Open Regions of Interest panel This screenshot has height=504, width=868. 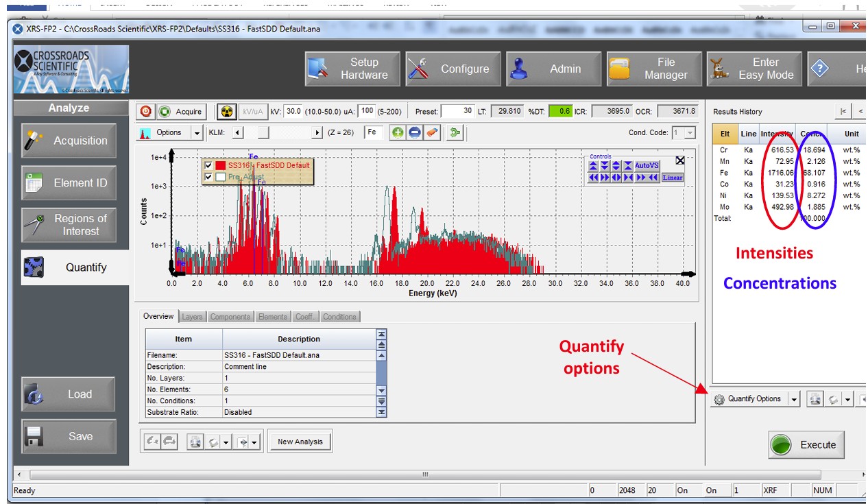click(69, 225)
